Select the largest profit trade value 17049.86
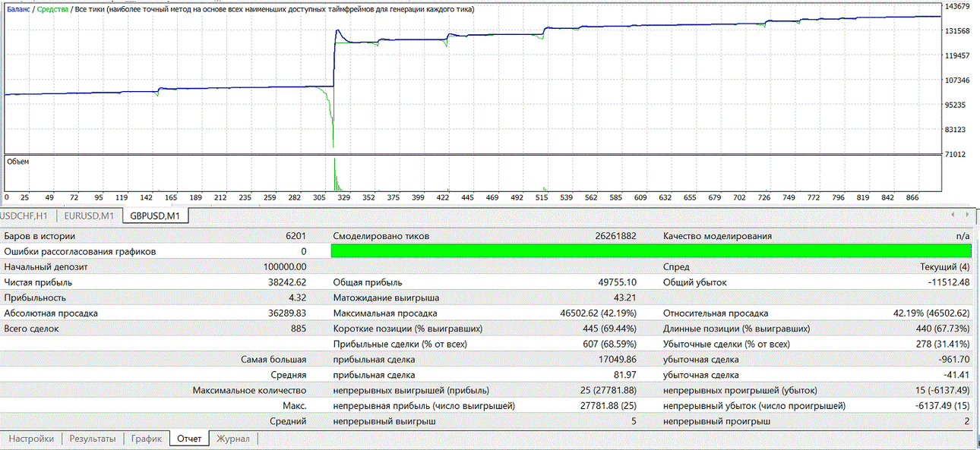Image resolution: width=980 pixels, height=450 pixels. click(x=616, y=359)
